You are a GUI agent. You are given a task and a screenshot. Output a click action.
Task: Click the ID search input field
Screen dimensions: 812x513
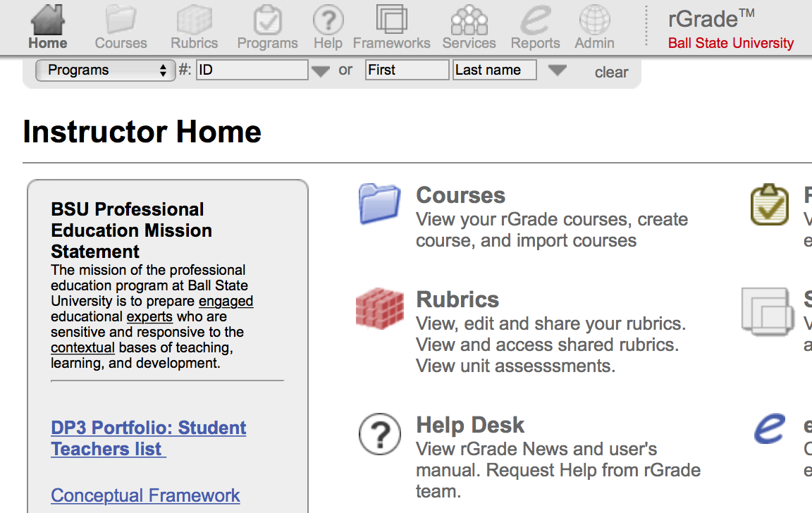(252, 70)
